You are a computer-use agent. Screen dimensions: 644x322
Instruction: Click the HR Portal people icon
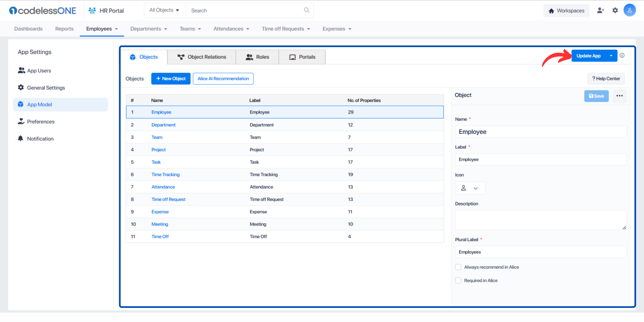point(92,11)
